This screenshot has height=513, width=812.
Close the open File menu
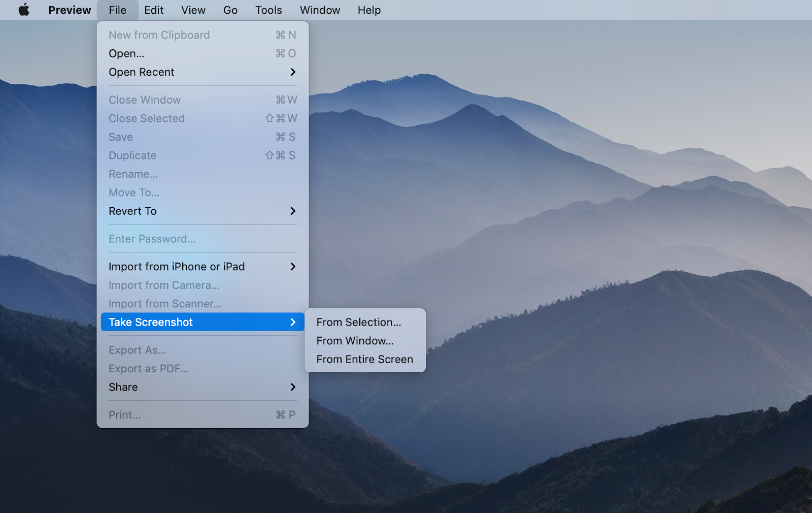tap(117, 10)
